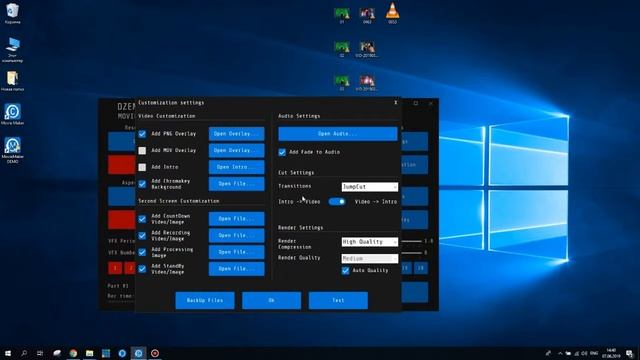Click the ENG language indicator
Viewport: 640px width, 360px height.
tap(594, 353)
